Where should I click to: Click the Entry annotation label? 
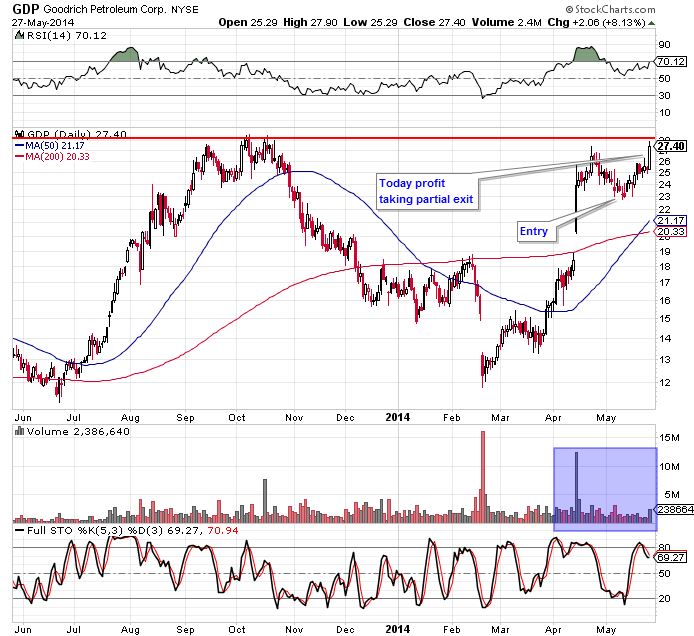(536, 231)
